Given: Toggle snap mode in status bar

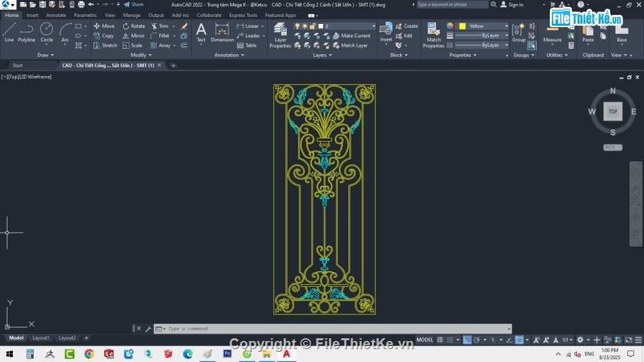Looking at the screenshot, I should [x=450, y=340].
